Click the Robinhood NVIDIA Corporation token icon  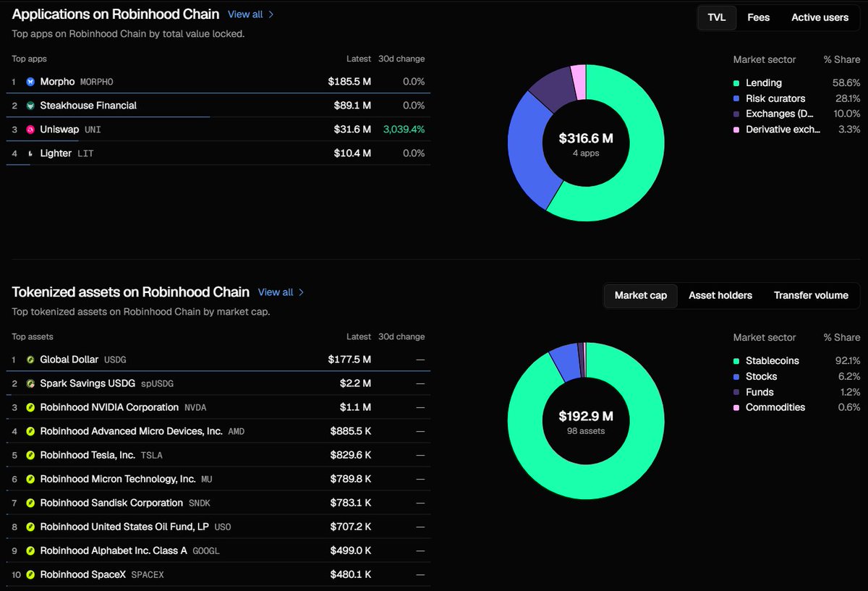30,407
